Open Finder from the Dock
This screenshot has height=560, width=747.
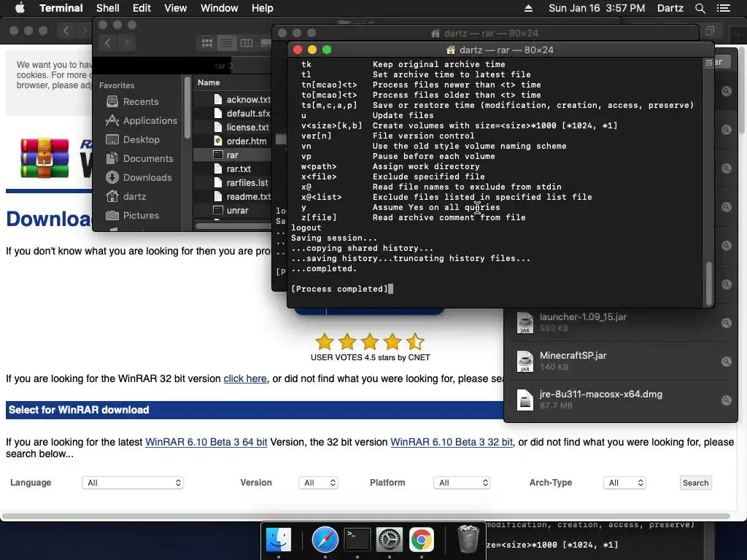pyautogui.click(x=278, y=540)
